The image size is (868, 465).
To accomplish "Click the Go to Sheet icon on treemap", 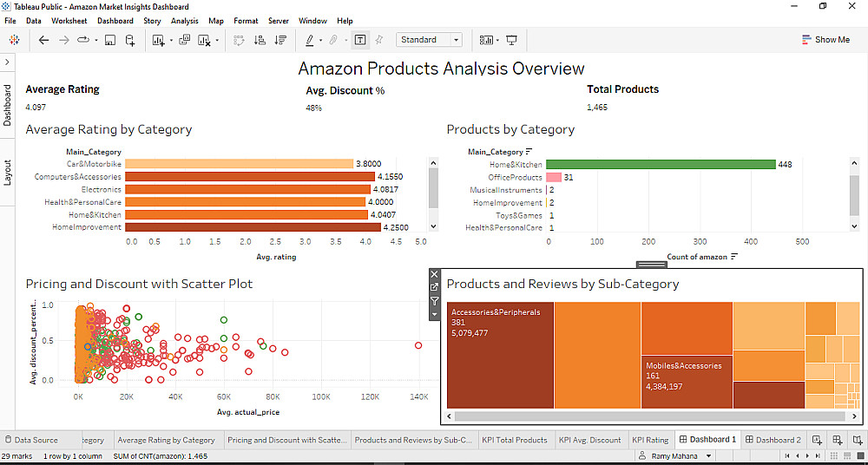I will (435, 287).
